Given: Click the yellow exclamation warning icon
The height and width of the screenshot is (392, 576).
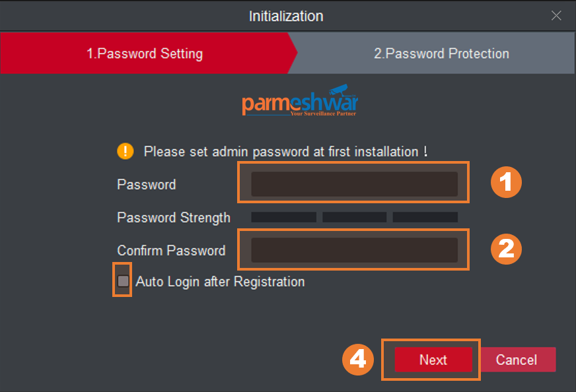Looking at the screenshot, I should [125, 151].
